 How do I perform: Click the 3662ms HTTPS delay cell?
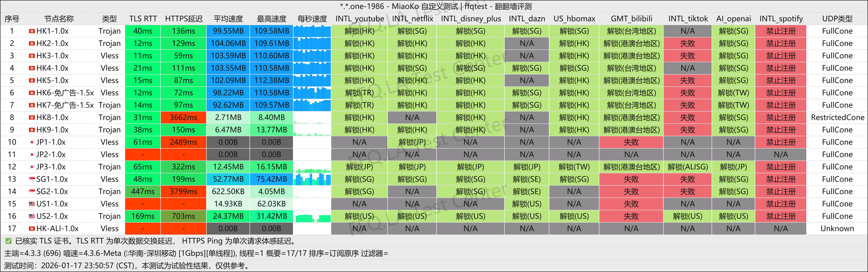coord(184,118)
